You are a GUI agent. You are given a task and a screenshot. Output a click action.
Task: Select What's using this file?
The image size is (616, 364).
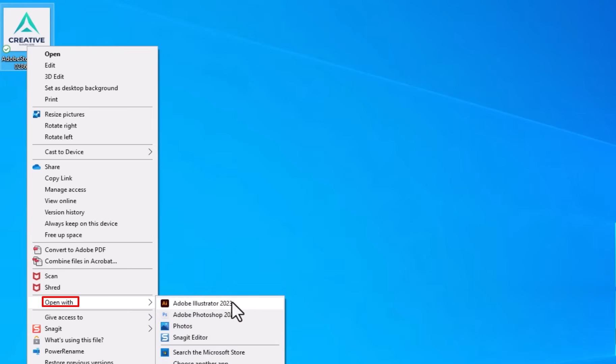pos(74,340)
